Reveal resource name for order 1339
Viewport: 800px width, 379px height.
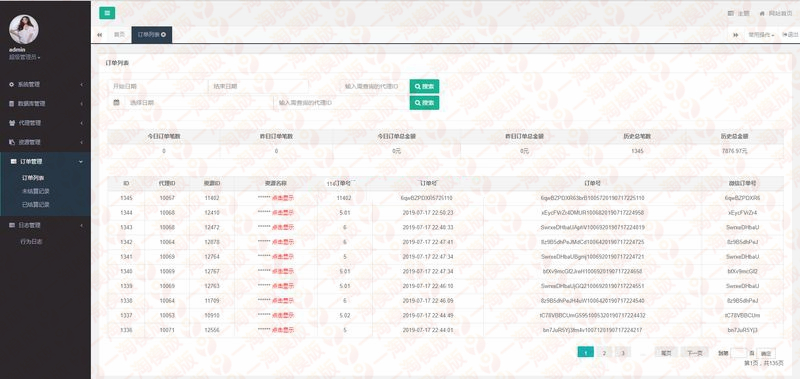(x=283, y=286)
